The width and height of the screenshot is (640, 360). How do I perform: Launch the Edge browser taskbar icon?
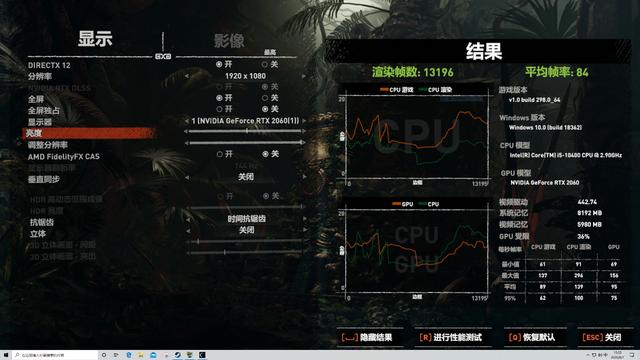click(129, 355)
